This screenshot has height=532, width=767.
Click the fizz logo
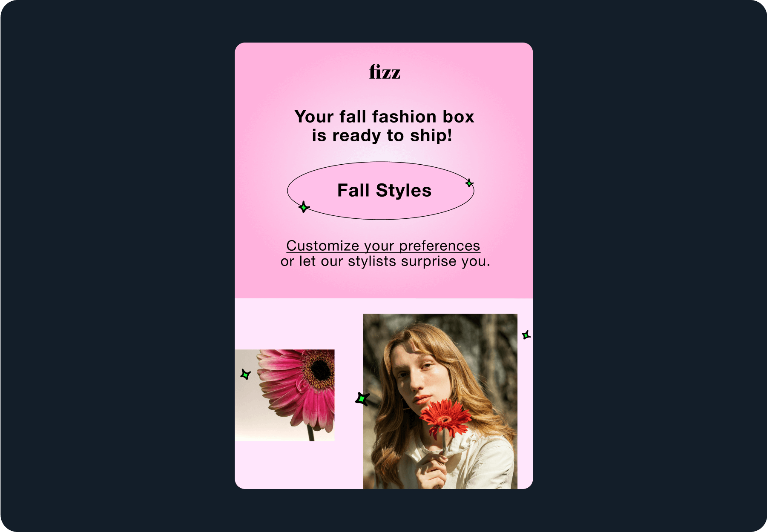pyautogui.click(x=385, y=72)
